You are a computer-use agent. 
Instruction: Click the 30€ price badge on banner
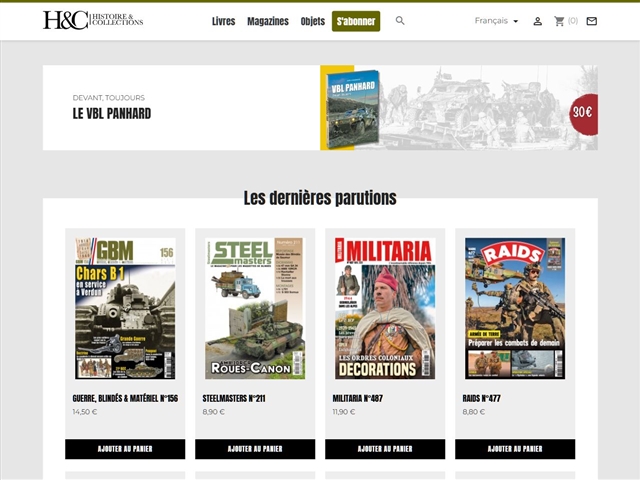coord(584,113)
